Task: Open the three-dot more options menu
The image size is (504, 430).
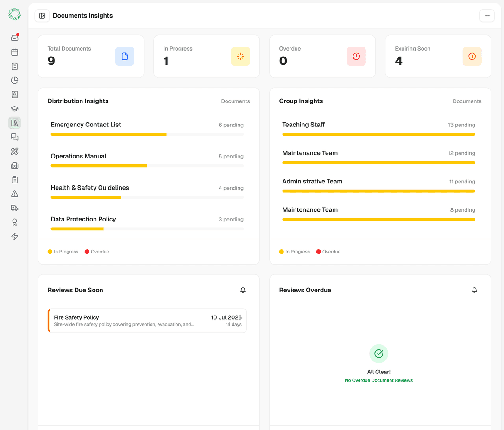Action: [x=487, y=15]
